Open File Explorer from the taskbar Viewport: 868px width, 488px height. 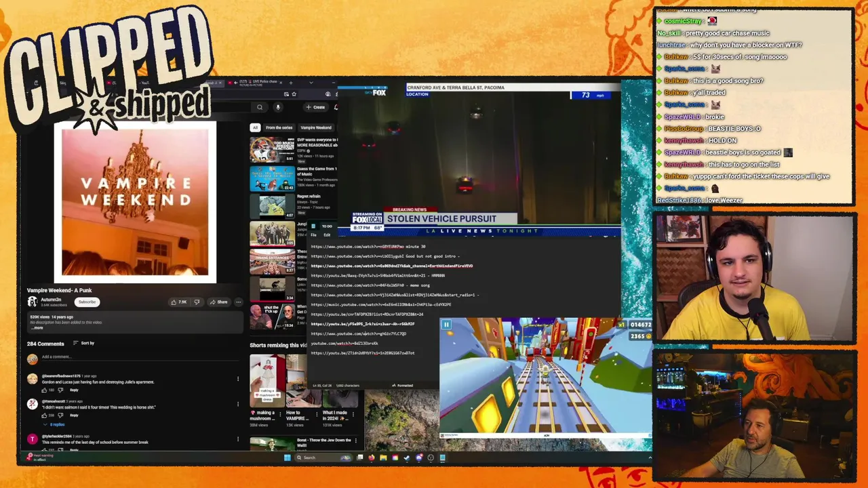(x=383, y=457)
